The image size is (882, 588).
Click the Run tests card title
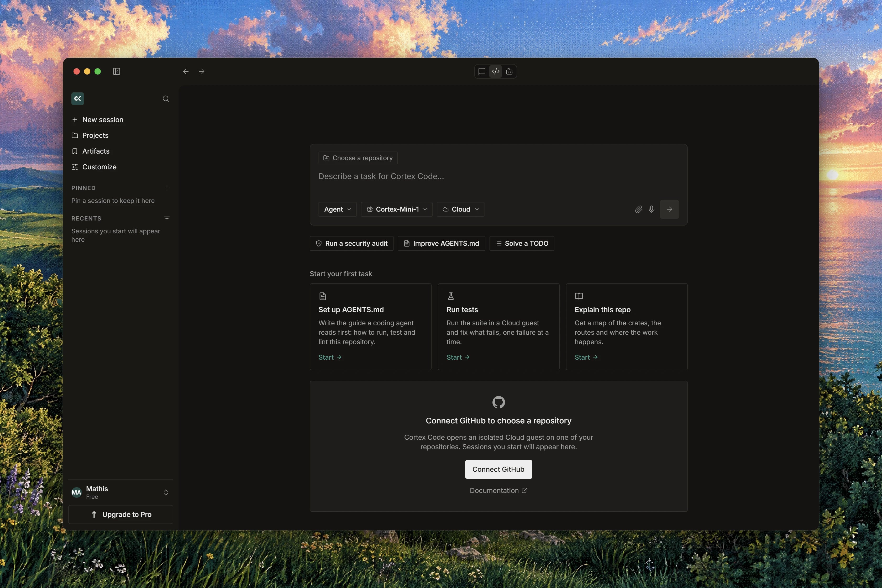pyautogui.click(x=462, y=310)
